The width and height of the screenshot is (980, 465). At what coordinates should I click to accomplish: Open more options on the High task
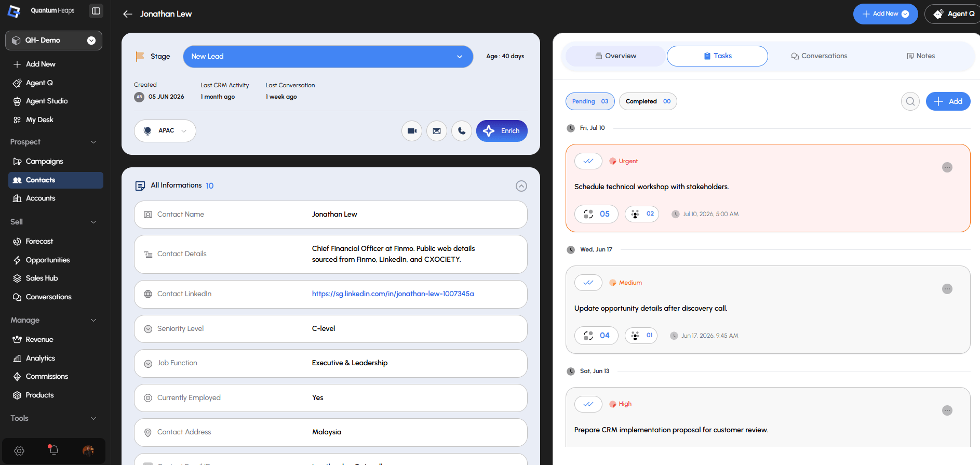coord(947,410)
